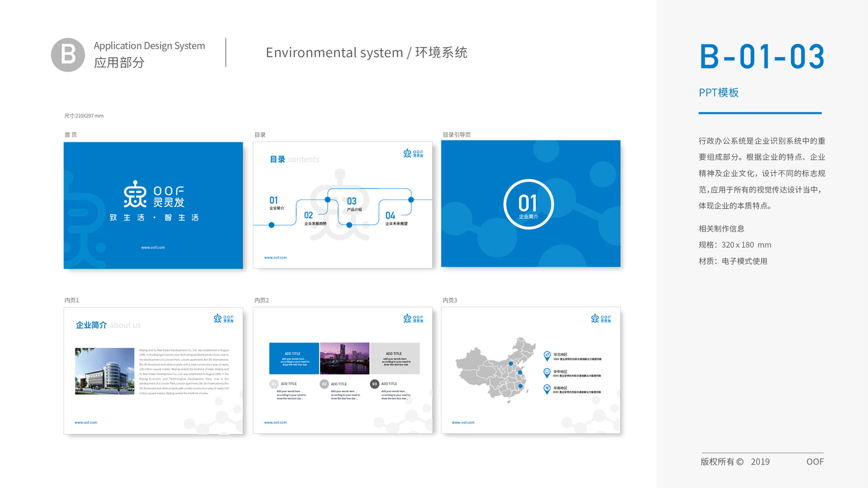Click the gray circle B section badge
Image resolution: width=868 pixels, height=488 pixels.
(68, 55)
